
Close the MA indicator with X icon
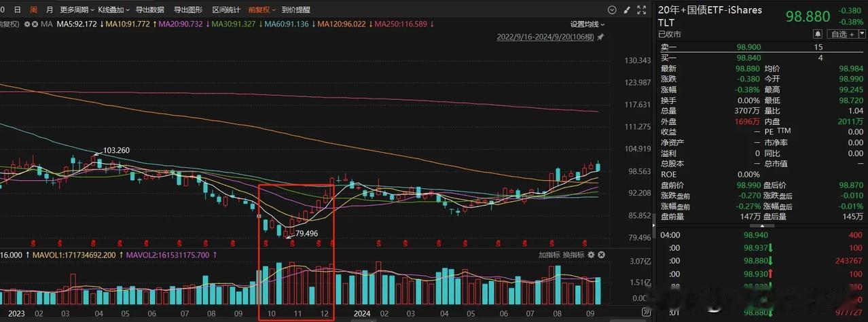[x=35, y=24]
